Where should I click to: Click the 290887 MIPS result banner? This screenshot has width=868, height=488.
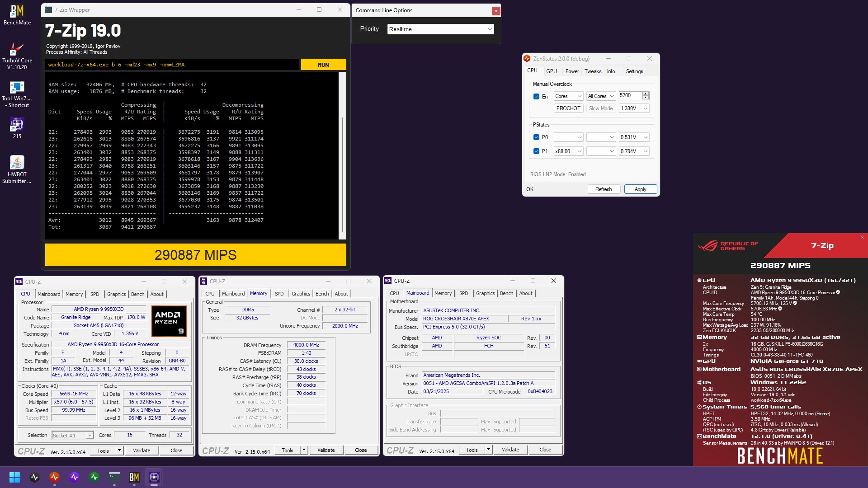[x=196, y=255]
